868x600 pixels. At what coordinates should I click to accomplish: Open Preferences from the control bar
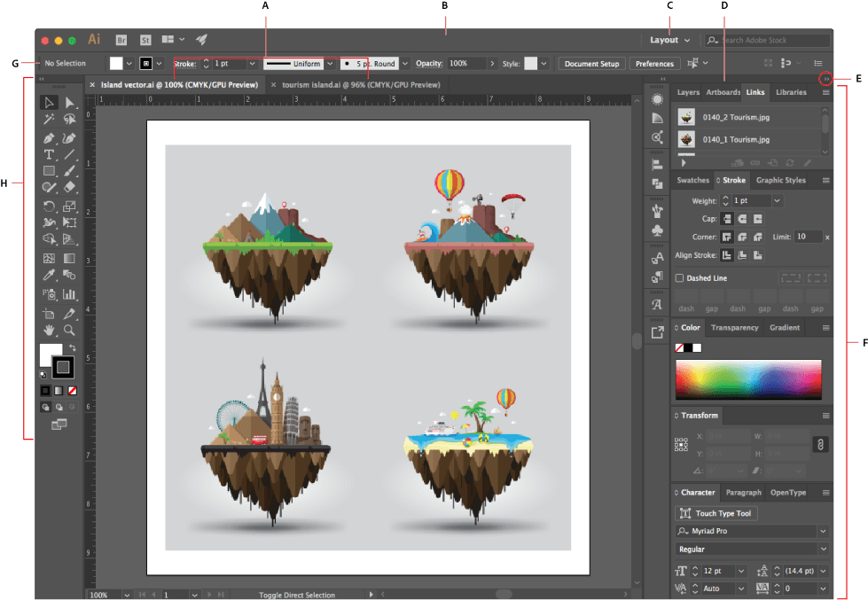click(654, 63)
